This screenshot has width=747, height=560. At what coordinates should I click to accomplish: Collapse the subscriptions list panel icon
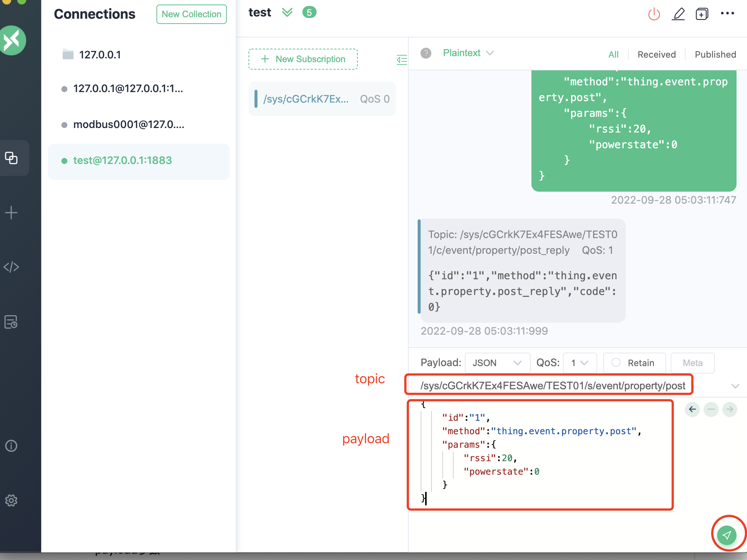(x=402, y=60)
